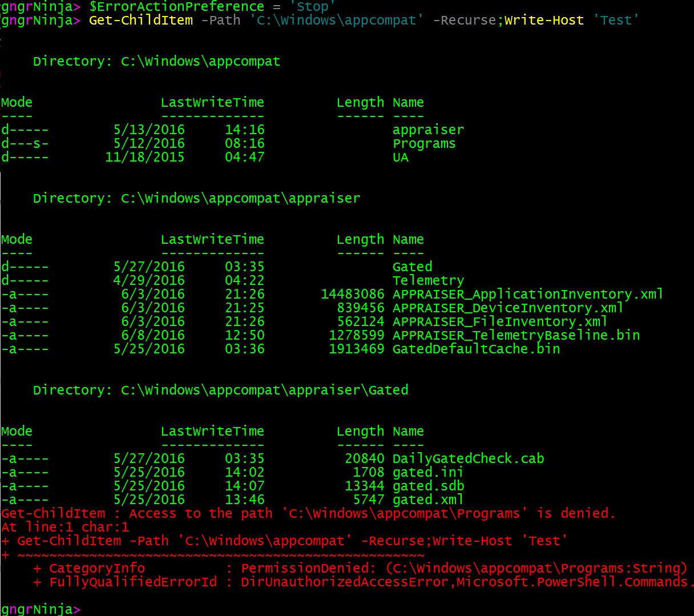Click the $ErrorActionPreference variable text
694x616 pixels.
[x=176, y=7]
